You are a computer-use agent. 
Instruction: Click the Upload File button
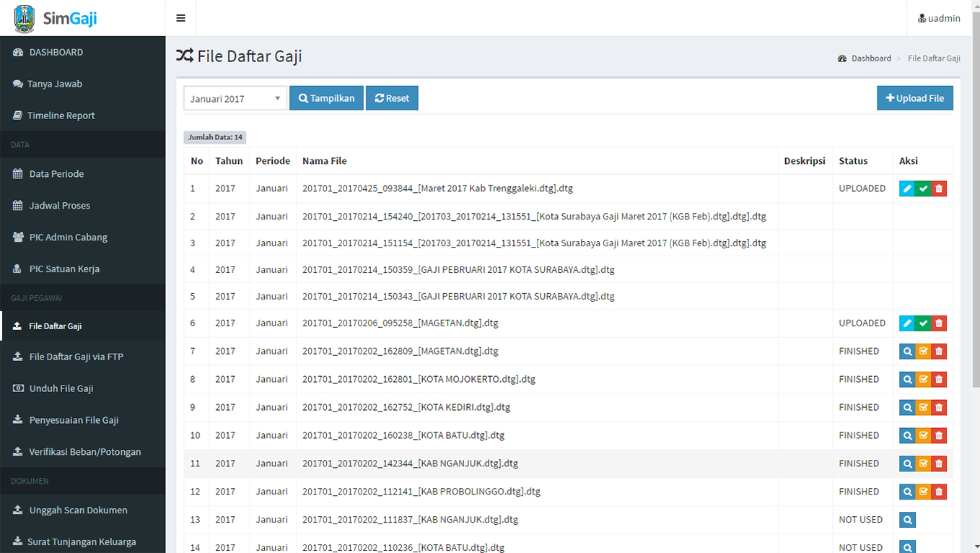[914, 98]
